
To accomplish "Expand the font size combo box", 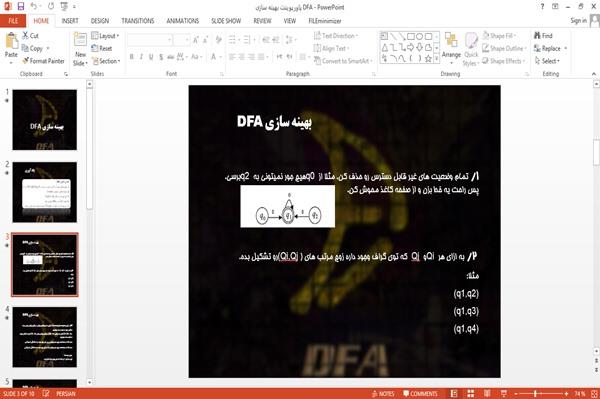I will (x=187, y=40).
